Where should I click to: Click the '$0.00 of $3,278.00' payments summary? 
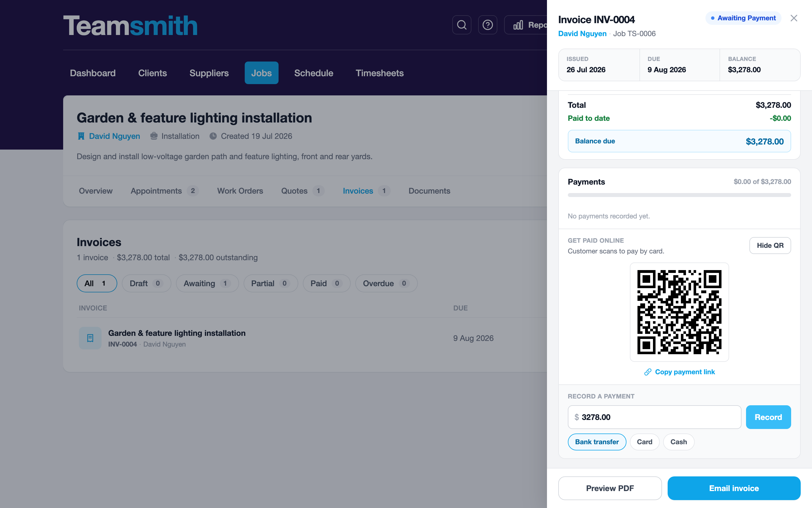[x=762, y=182]
